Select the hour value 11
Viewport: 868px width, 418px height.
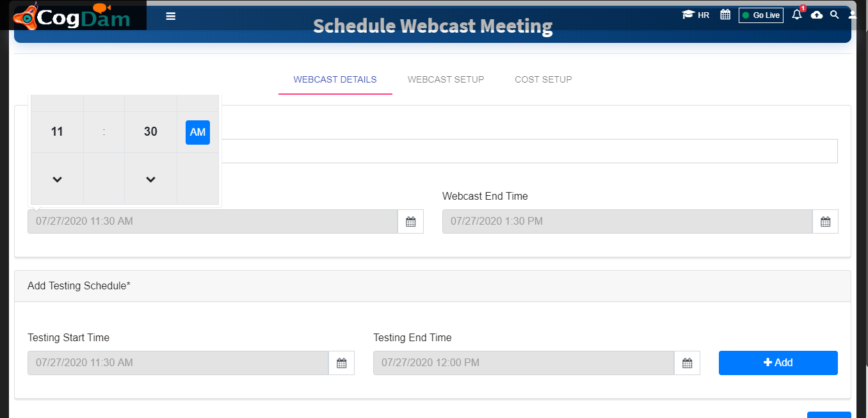[x=57, y=132]
